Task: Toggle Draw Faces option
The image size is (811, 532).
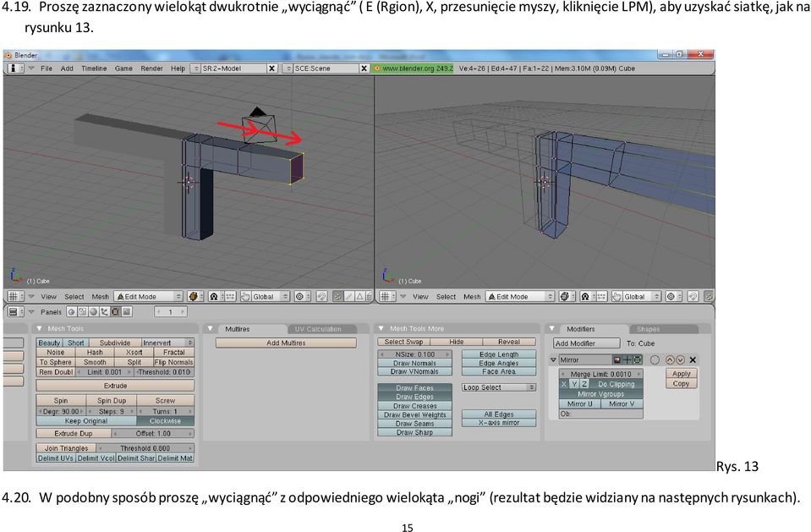Action: [415, 387]
